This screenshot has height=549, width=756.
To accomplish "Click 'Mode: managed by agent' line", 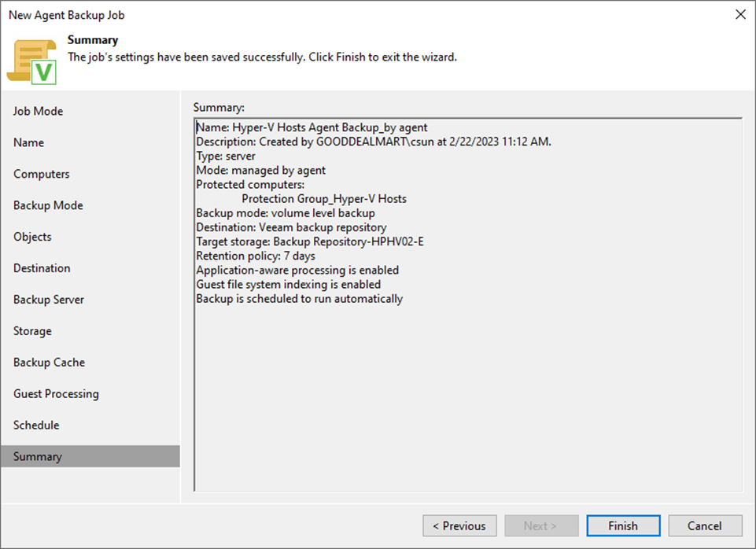I will tap(261, 170).
